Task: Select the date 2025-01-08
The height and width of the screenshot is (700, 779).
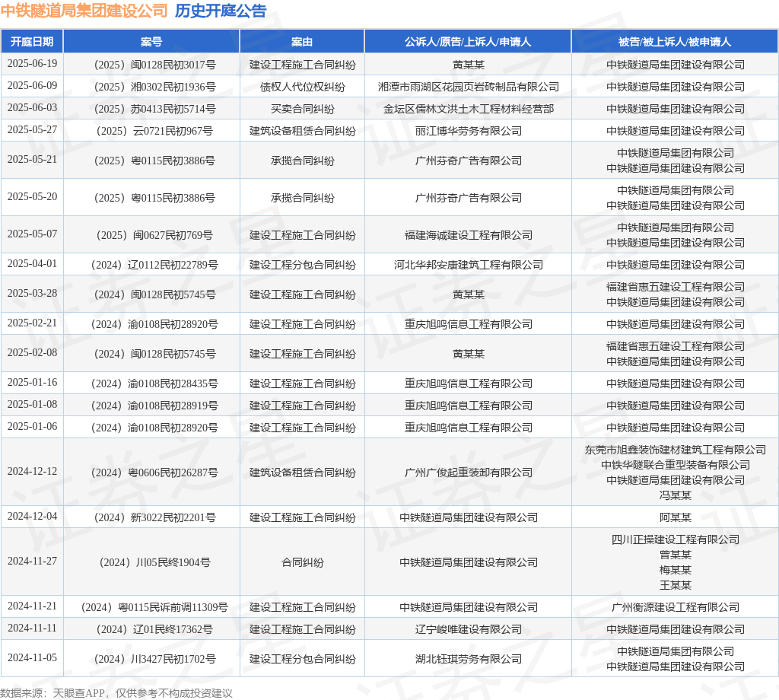Action: 32,404
